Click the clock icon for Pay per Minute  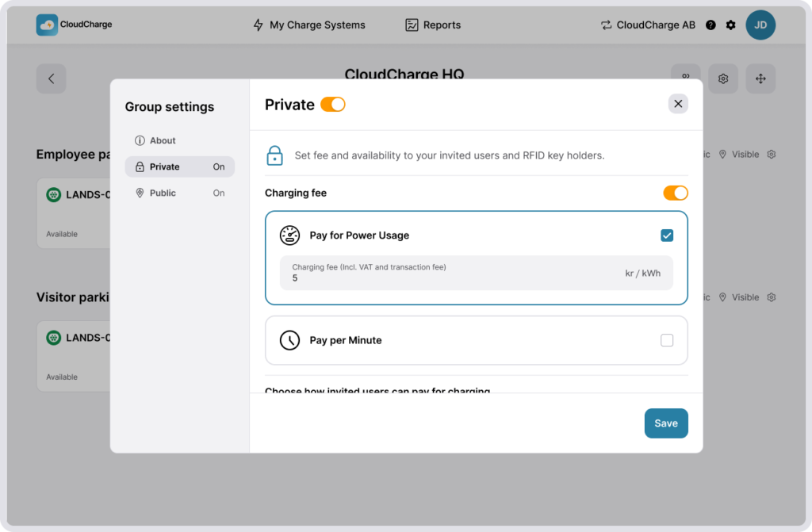click(x=289, y=340)
